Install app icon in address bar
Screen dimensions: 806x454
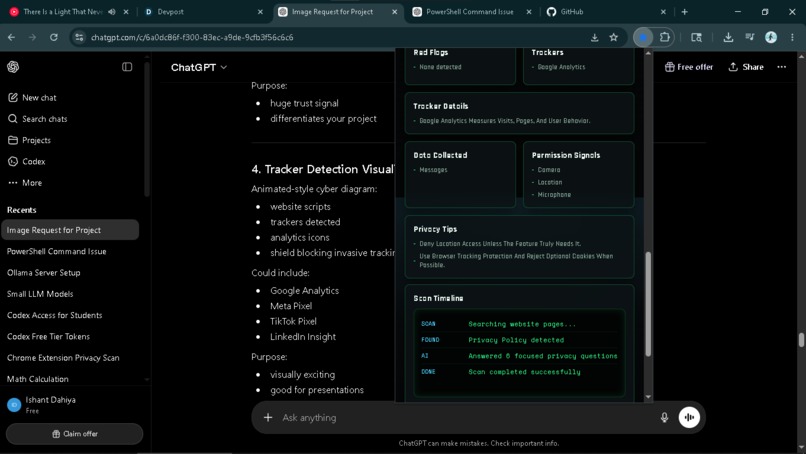594,37
